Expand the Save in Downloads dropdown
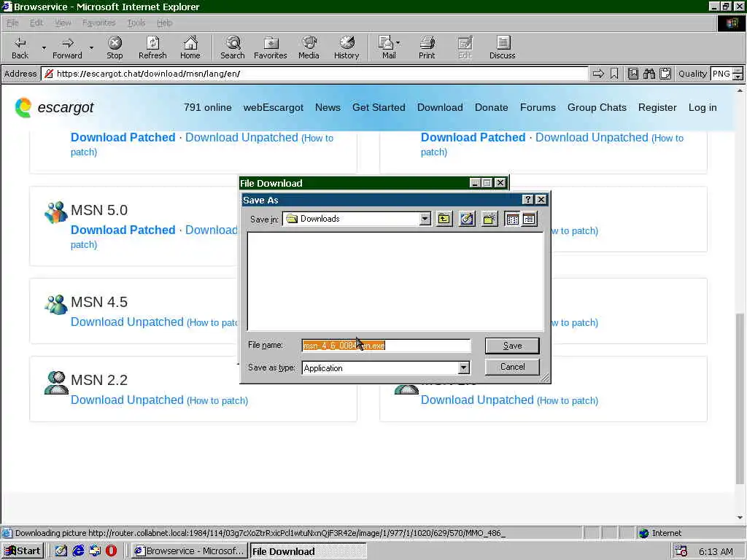 425,219
